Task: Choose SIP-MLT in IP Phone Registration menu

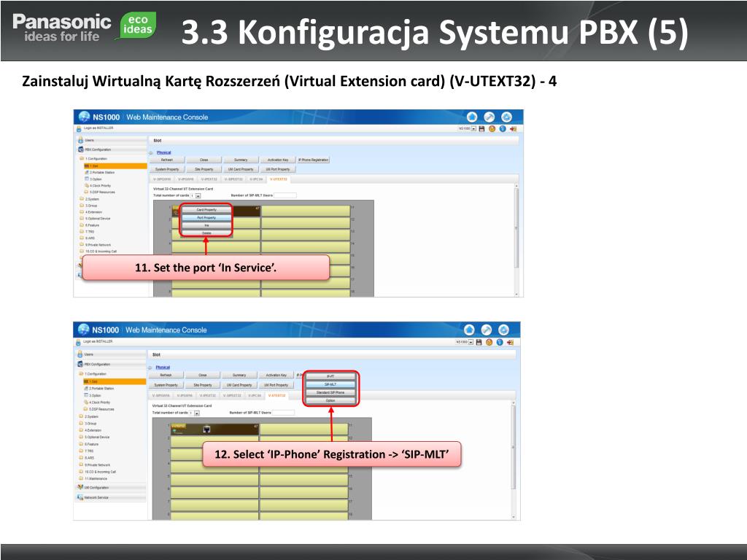Action: point(330,384)
